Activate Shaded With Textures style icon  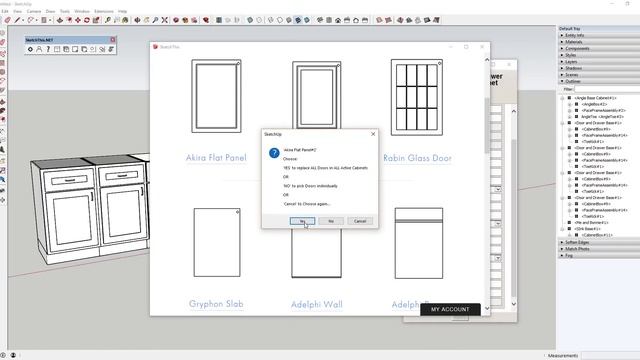pyautogui.click(x=298, y=20)
